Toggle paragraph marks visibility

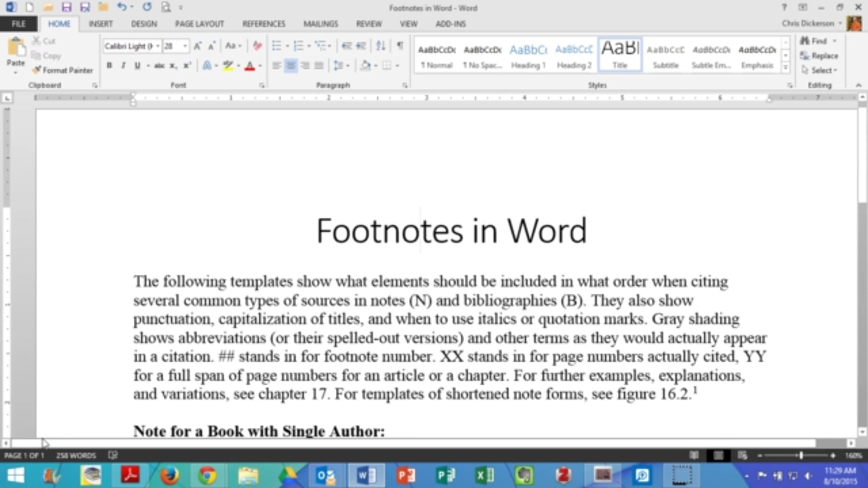pyautogui.click(x=400, y=46)
